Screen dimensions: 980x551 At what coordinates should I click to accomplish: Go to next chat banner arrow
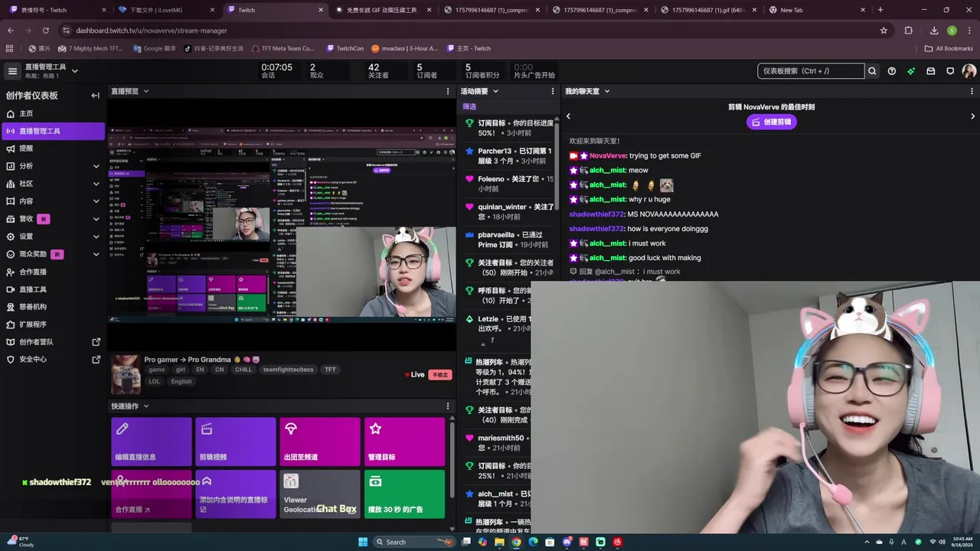tap(973, 116)
